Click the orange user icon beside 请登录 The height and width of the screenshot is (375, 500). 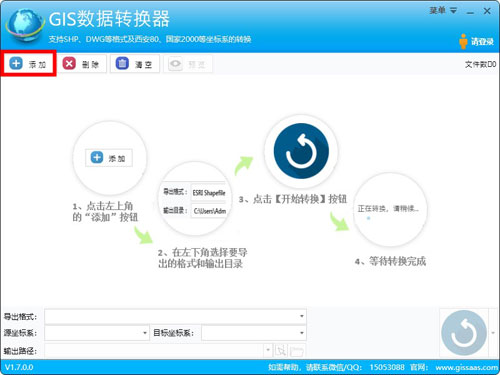463,41
